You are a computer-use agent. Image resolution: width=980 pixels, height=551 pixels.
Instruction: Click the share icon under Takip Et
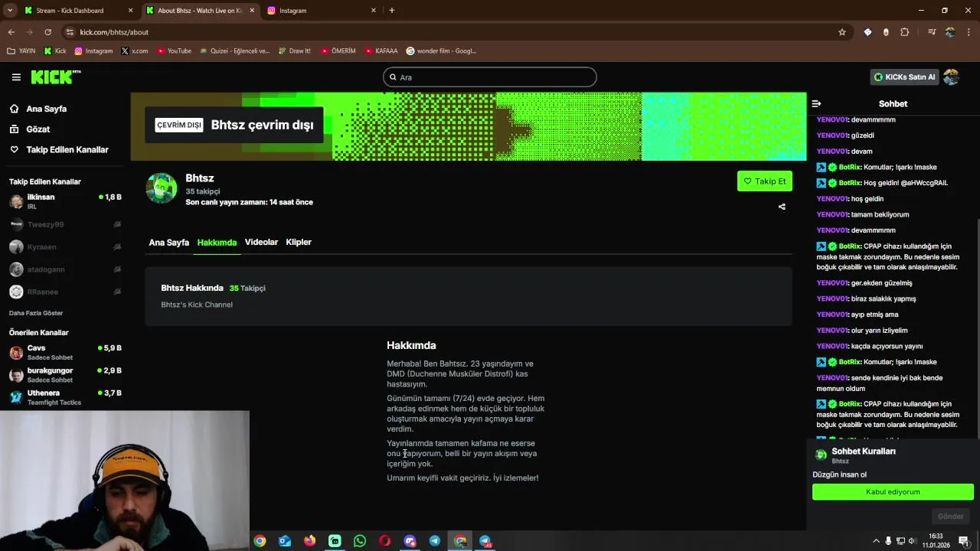click(x=782, y=207)
